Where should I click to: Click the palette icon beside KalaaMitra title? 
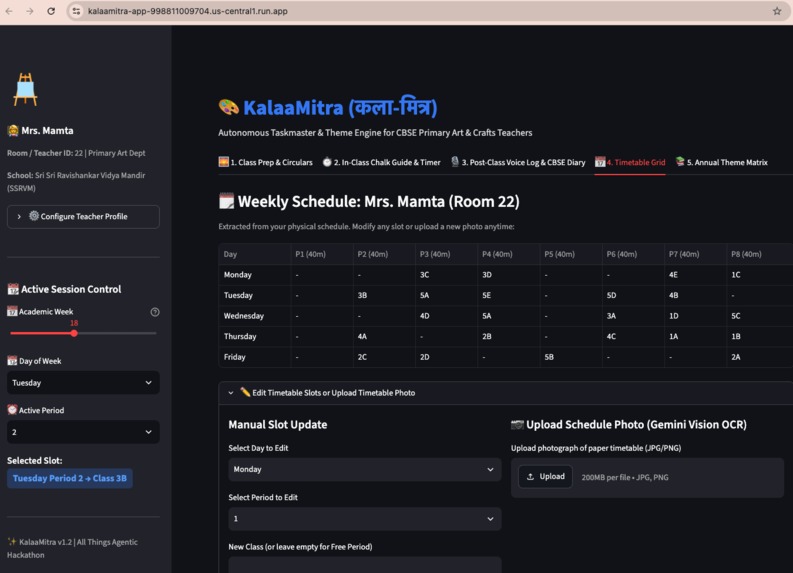coord(229,107)
